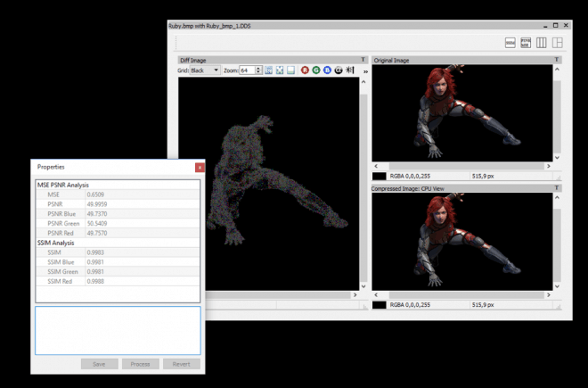Image resolution: width=588 pixels, height=388 pixels.
Task: Toggle the green channel in Diff Image
Action: click(316, 70)
